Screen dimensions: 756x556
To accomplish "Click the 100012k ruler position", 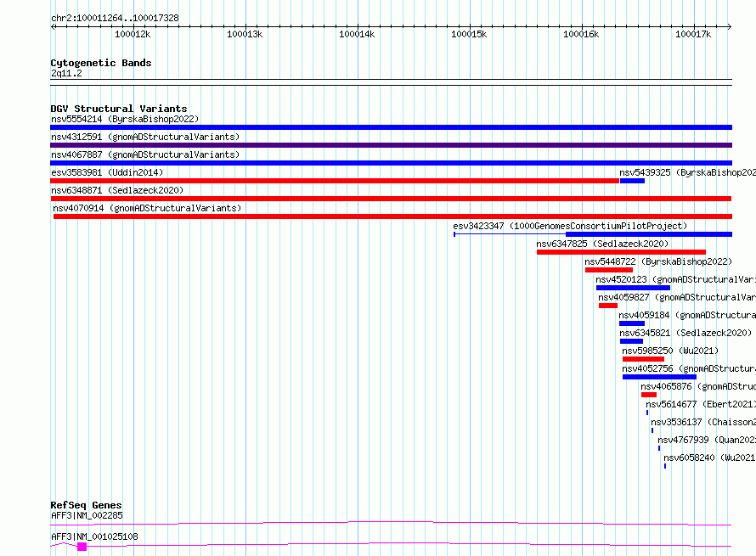I will click(133, 34).
